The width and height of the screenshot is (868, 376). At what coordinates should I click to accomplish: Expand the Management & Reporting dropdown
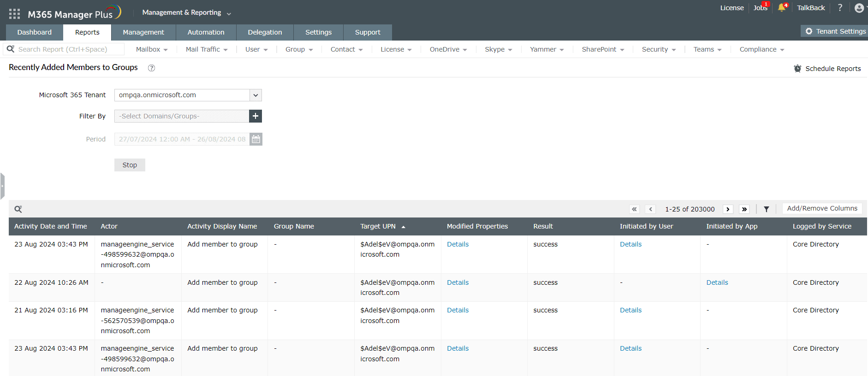186,12
